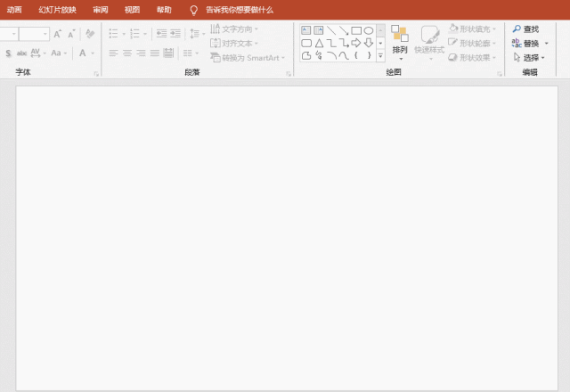Open the 动画 (Animations) ribbon tab
Screen dimensions: 570x392
(14, 10)
